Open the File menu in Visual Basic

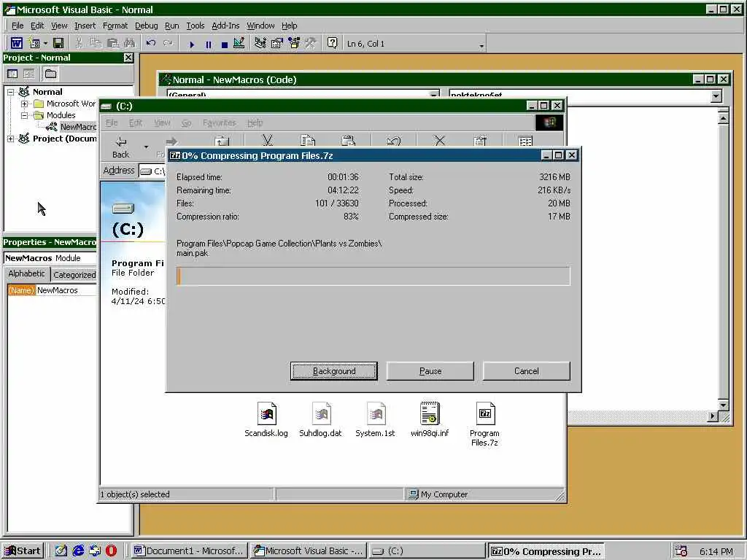coord(18,26)
